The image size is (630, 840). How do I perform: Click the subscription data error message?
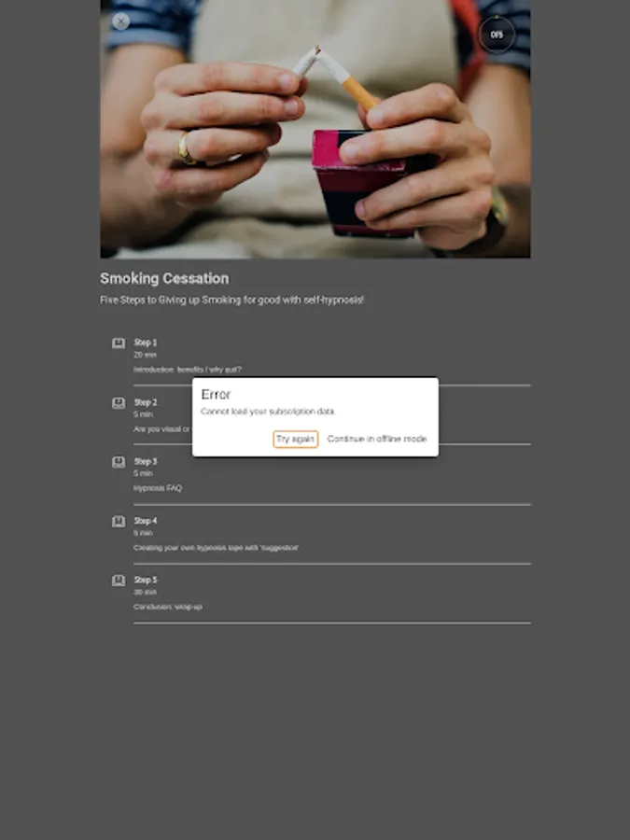point(268,412)
